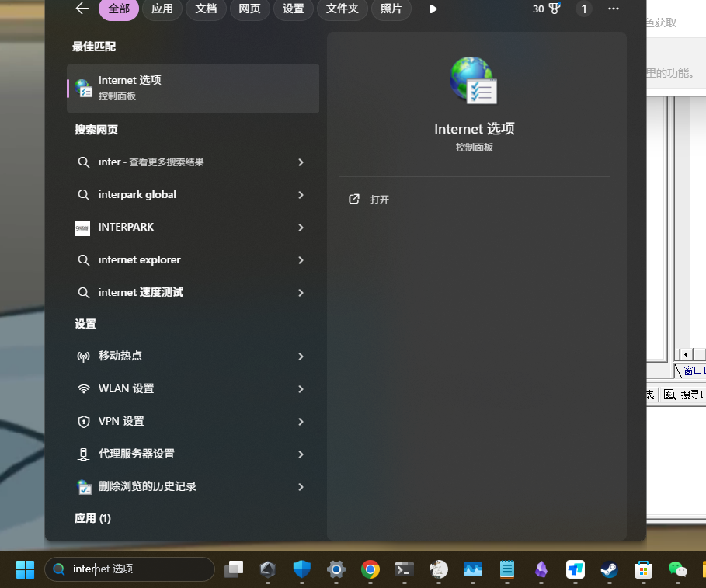This screenshot has width=706, height=588.
Task: Expand the internet explorer suggestion chevron
Action: (301, 260)
